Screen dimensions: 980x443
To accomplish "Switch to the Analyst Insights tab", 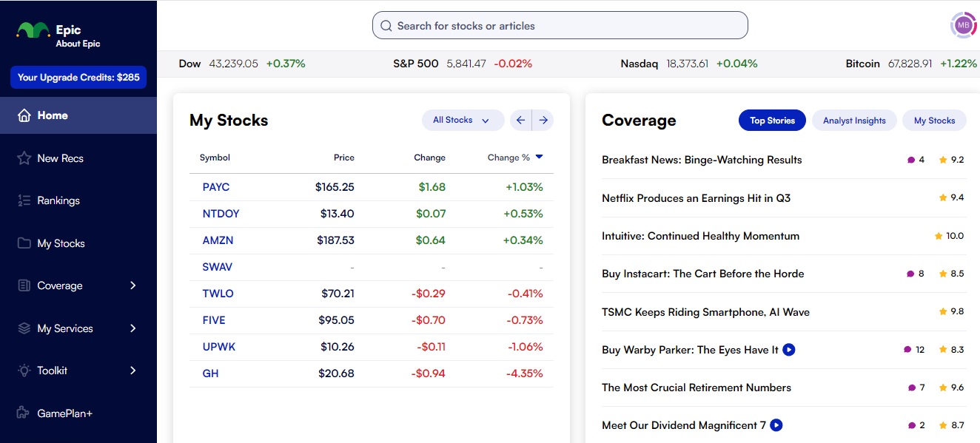I will 854,120.
